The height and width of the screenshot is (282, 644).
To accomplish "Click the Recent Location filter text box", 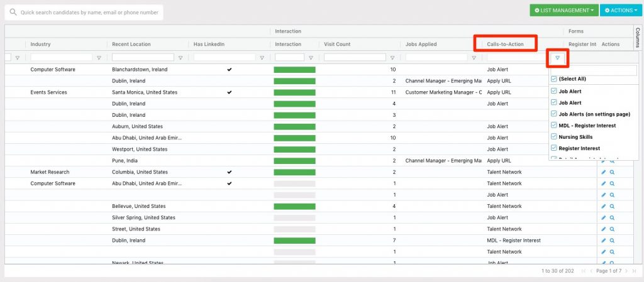I will click(x=143, y=58).
